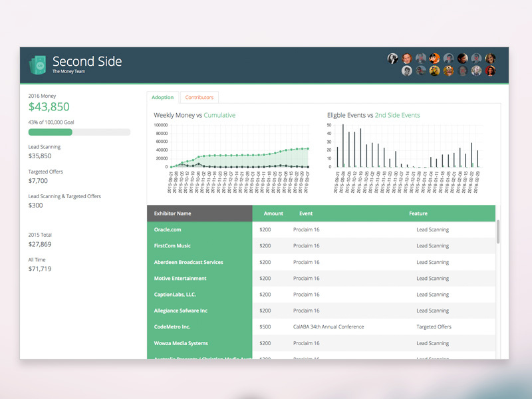The height and width of the screenshot is (399, 532).
Task: Open the CodeMetro Inc. exhibitor entry
Action: point(172,327)
